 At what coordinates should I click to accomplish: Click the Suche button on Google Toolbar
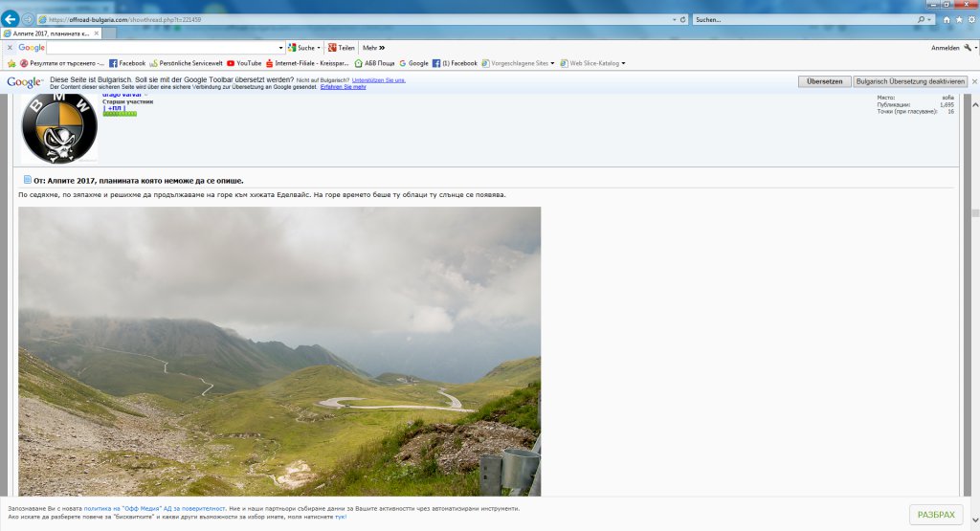301,48
